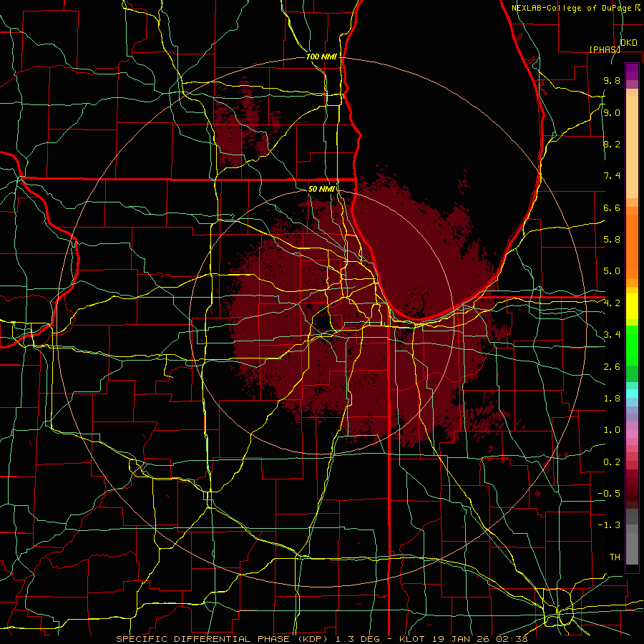Viewport: 644px width, 644px height.
Task: Click the 1.8 value on the scale
Action: point(612,399)
